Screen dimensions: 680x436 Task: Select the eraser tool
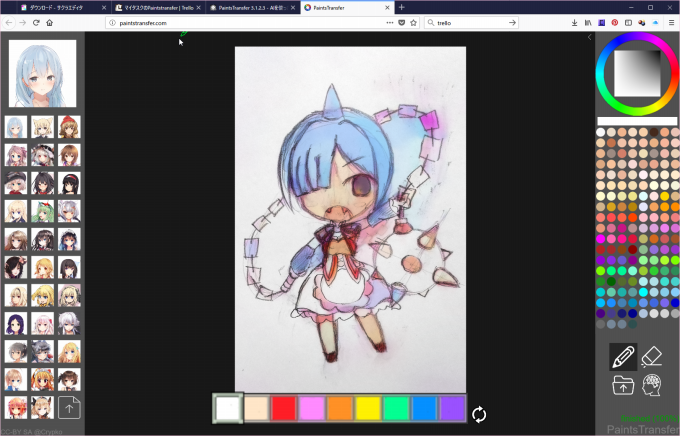point(651,357)
